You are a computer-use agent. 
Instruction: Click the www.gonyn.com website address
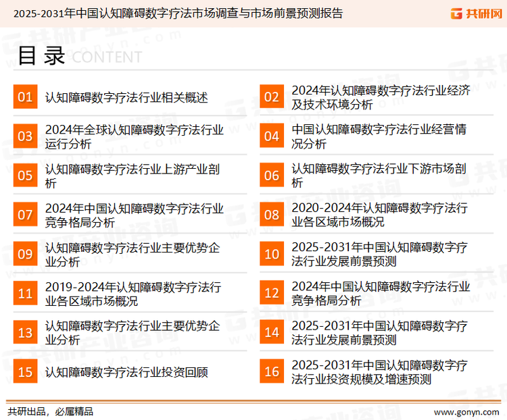pyautogui.click(x=464, y=411)
